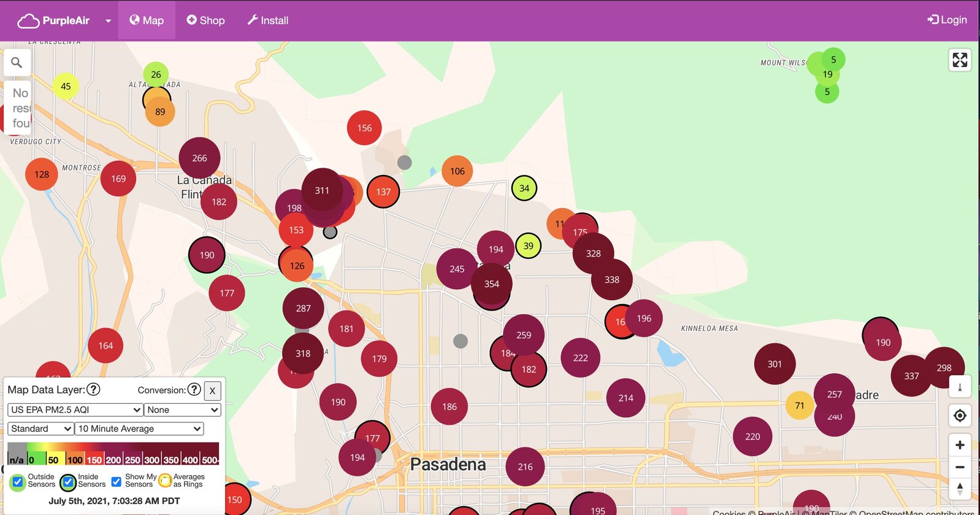Screen dimensions: 980x515
Task: Select sensor marker reading 169
Action: (118, 179)
